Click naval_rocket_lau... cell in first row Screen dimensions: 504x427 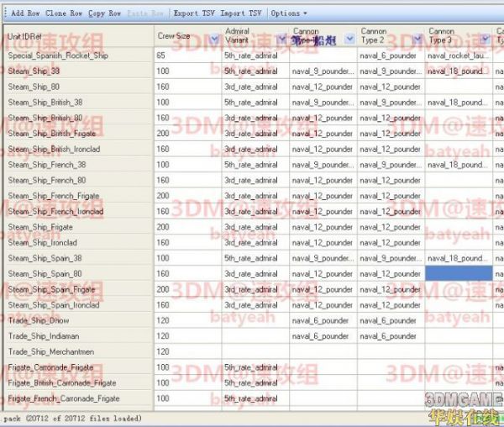point(458,55)
